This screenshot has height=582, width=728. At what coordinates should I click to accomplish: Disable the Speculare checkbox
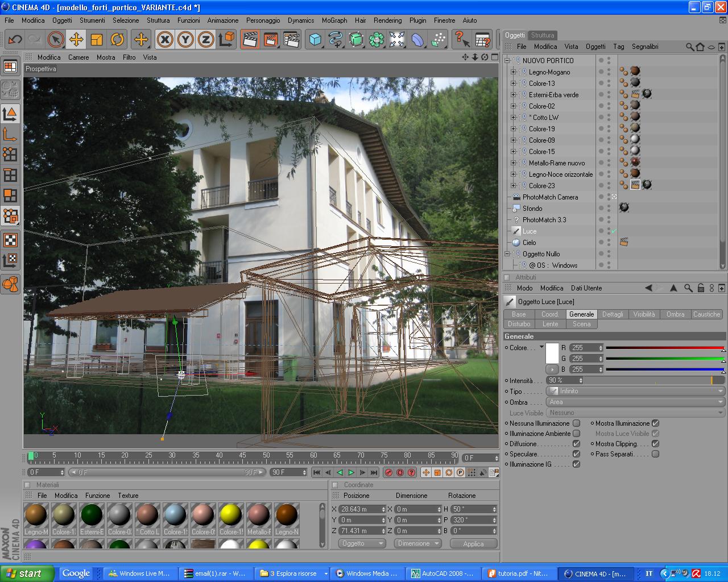576,454
